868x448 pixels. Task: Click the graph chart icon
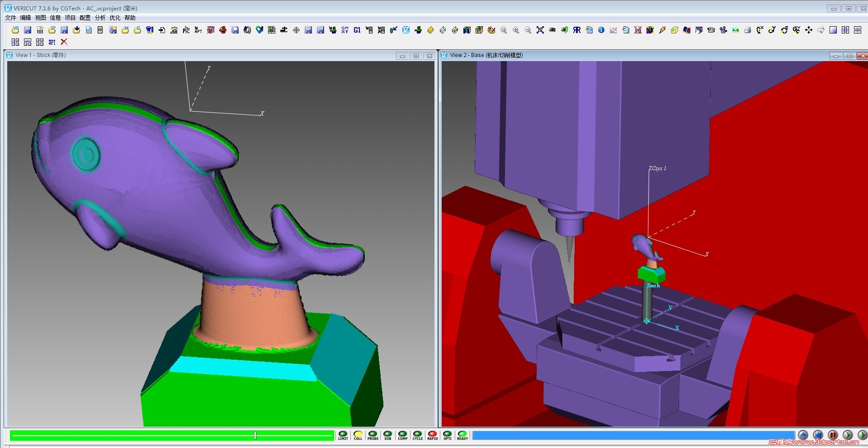pyautogui.click(x=613, y=30)
